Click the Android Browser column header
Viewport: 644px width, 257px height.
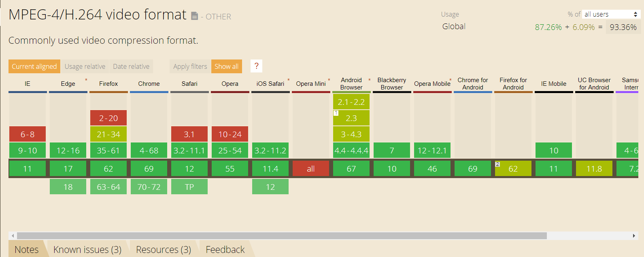click(x=351, y=84)
